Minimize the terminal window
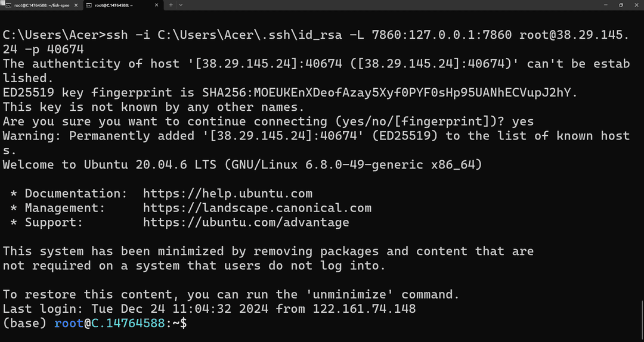 click(606, 5)
